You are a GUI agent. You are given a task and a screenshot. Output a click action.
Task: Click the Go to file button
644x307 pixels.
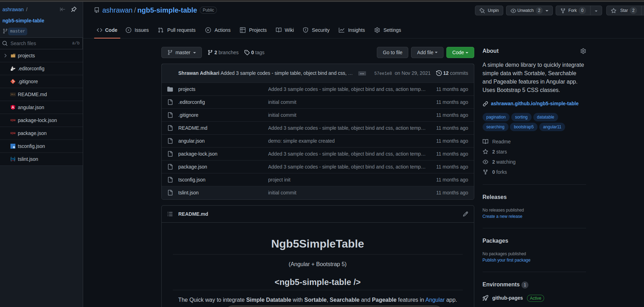coord(393,52)
